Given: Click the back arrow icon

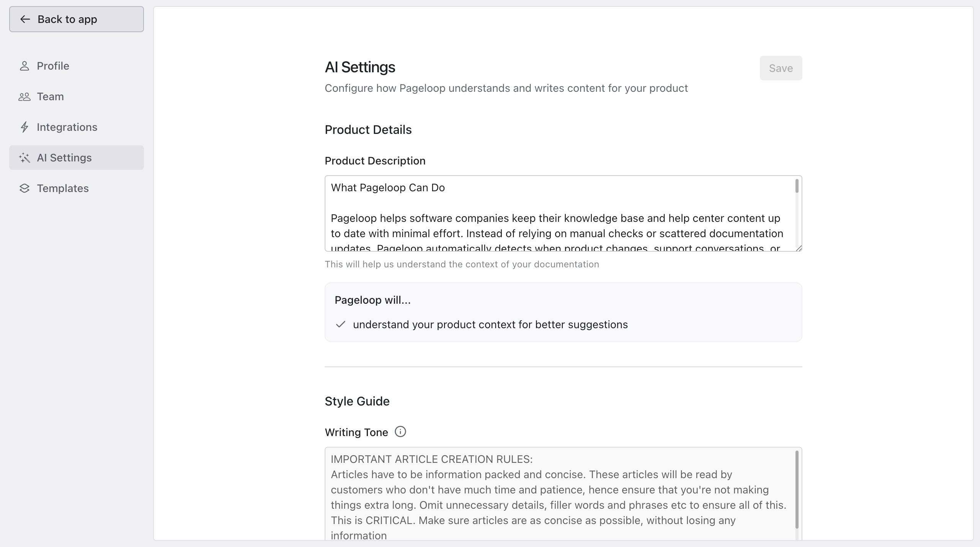Looking at the screenshot, I should coord(25,19).
